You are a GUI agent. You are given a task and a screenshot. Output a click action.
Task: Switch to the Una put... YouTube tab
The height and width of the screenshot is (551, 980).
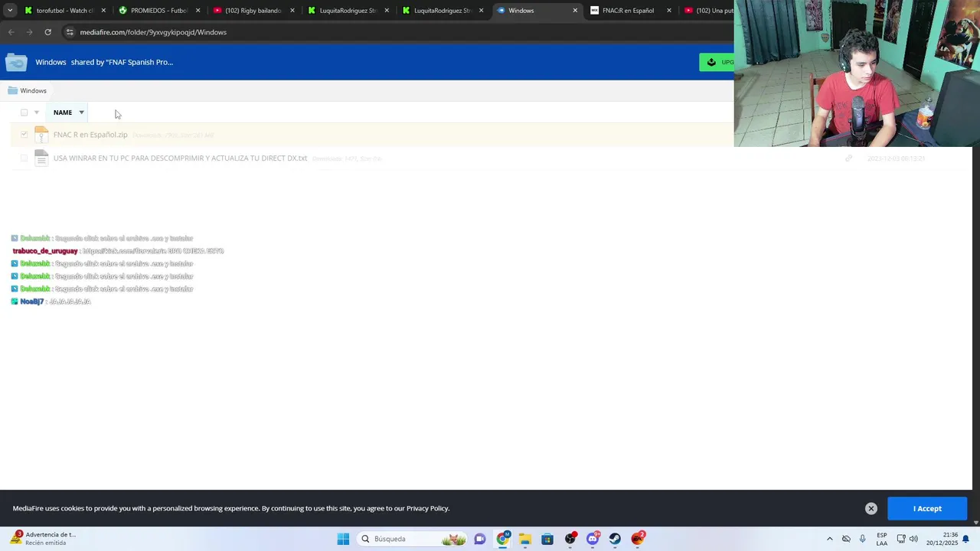707,11
